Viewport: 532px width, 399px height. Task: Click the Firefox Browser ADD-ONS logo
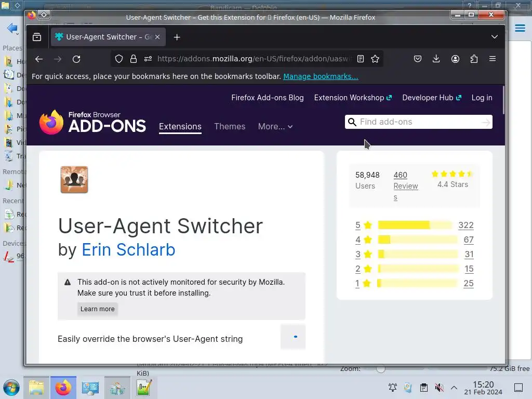[92, 122]
